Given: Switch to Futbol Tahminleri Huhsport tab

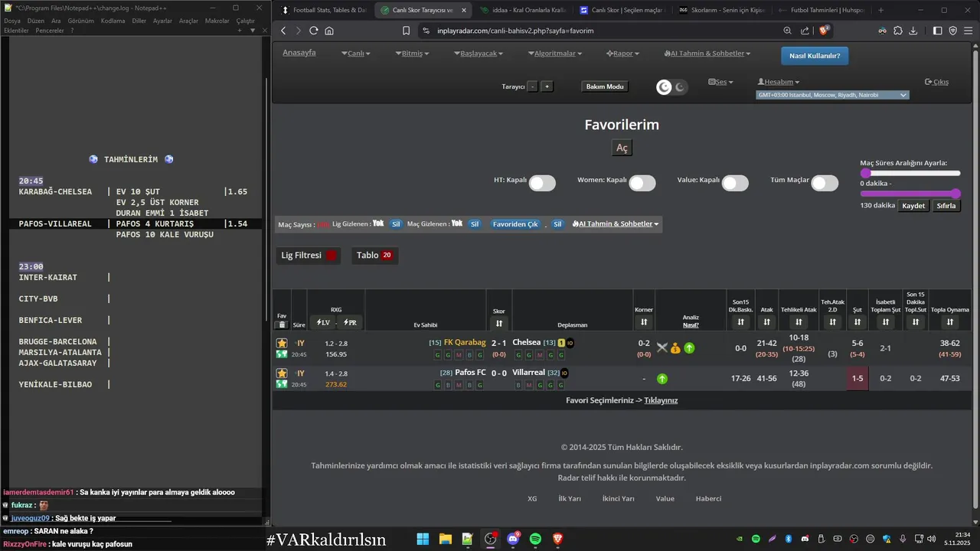Looking at the screenshot, I should click(x=821, y=10).
